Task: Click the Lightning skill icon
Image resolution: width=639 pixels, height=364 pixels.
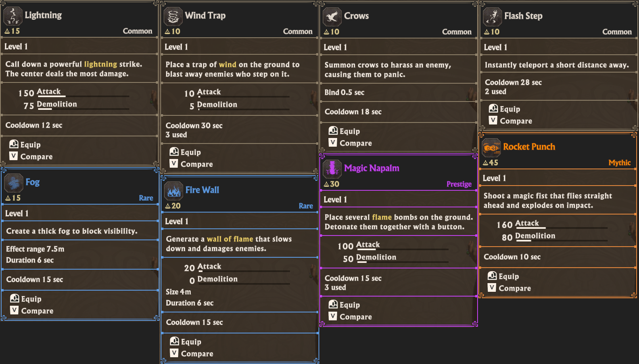Action: [13, 17]
